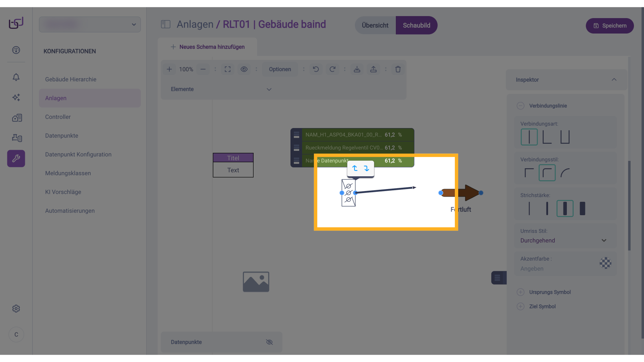Expand the Ursprungs Symbol section
The image size is (644, 362).
coord(521,292)
